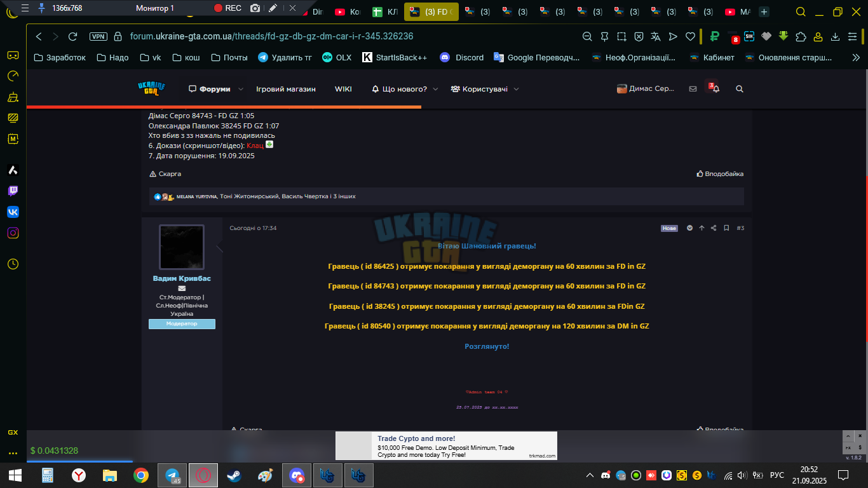This screenshot has width=868, height=488.
Task: Open post #3 options dropdown circle icon
Action: click(x=689, y=228)
